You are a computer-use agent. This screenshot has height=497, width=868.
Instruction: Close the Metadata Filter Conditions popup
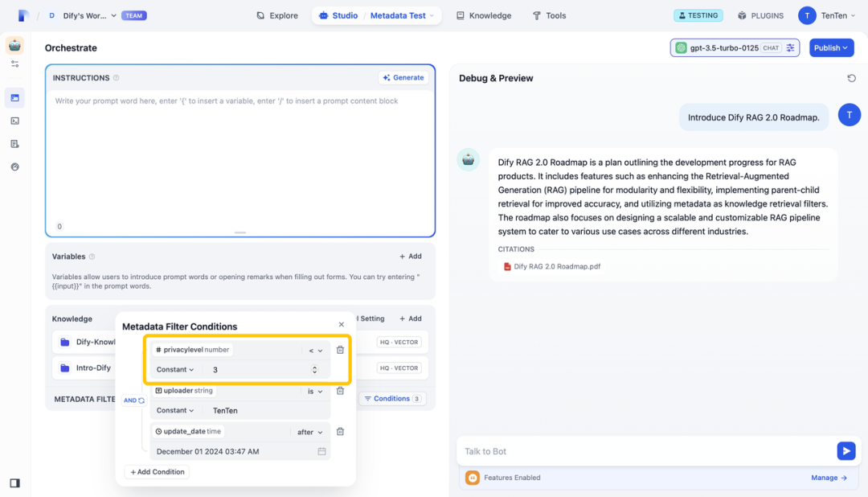click(341, 325)
